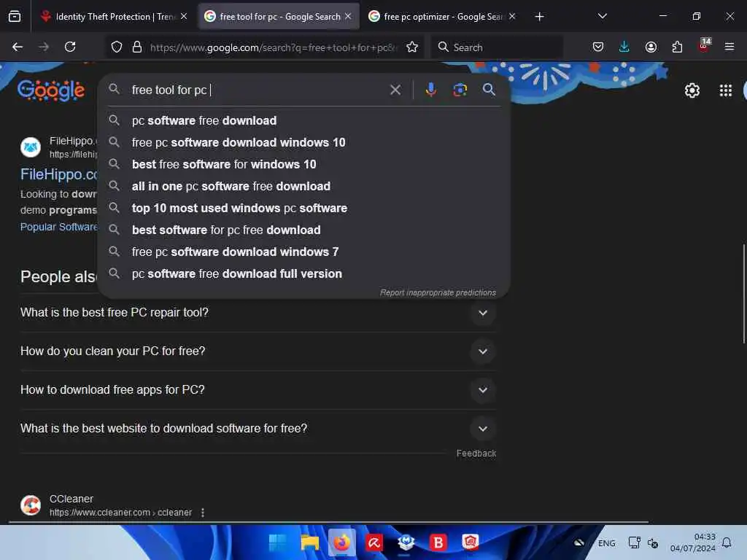Open File Explorer from the taskbar
This screenshot has width=747, height=560.
[x=309, y=542]
